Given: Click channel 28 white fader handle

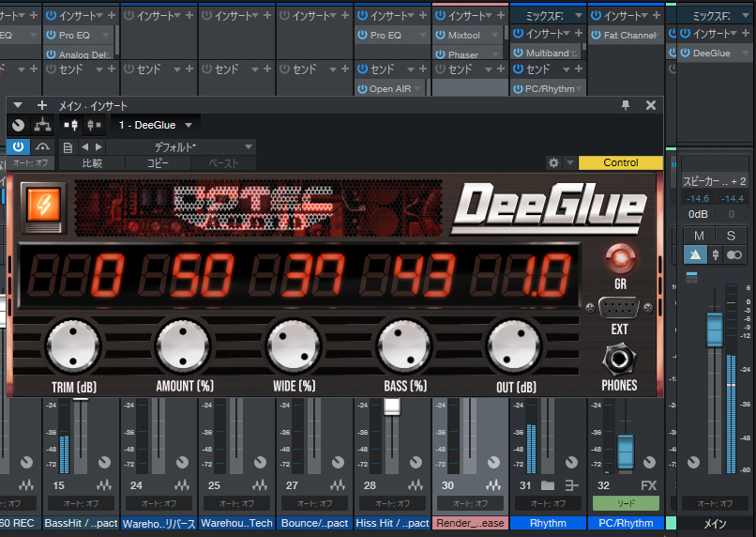Looking at the screenshot, I should pyautogui.click(x=392, y=407).
